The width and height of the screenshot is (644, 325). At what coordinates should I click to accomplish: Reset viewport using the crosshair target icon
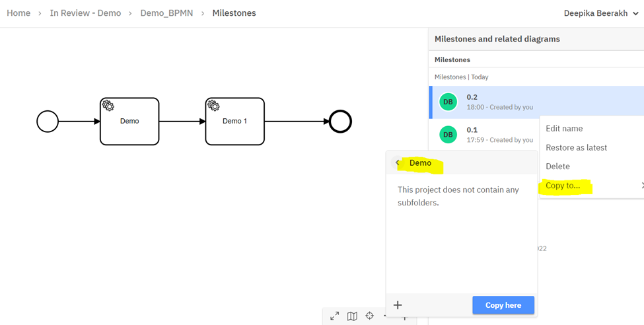click(370, 316)
